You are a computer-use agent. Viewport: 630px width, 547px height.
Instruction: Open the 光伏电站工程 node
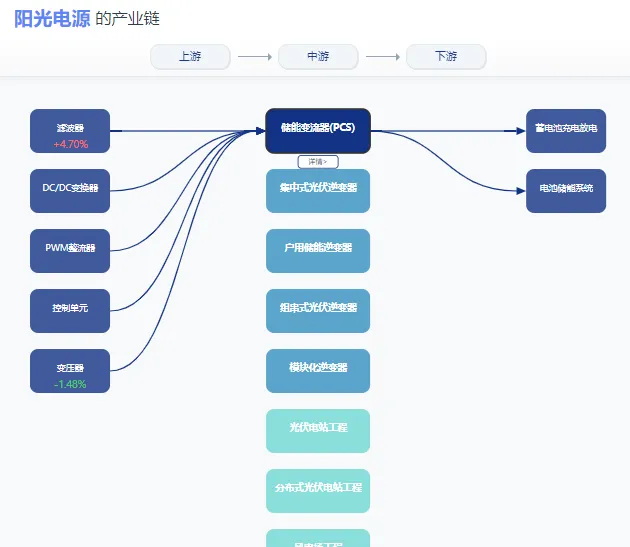pos(318,431)
